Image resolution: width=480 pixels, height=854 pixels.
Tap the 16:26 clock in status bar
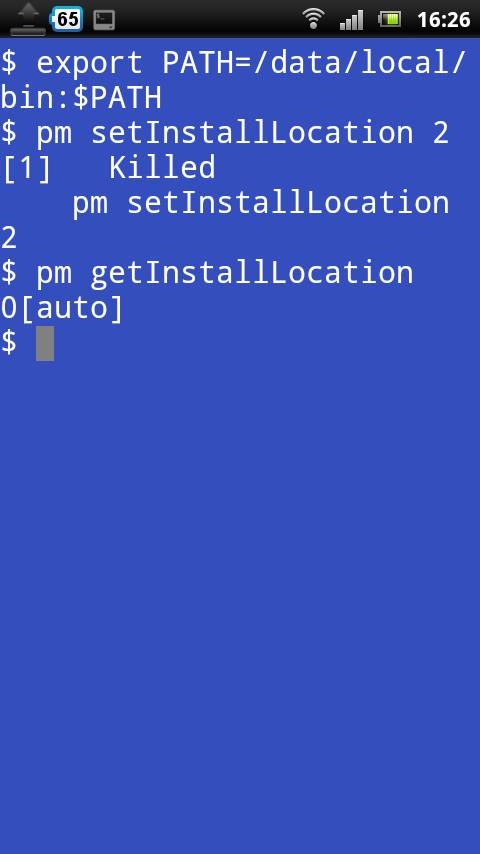[443, 20]
